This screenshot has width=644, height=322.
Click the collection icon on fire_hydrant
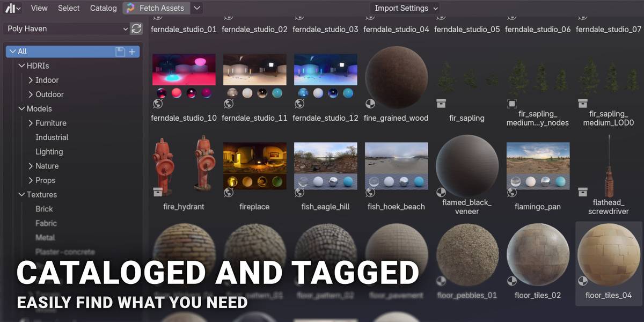pos(158,192)
